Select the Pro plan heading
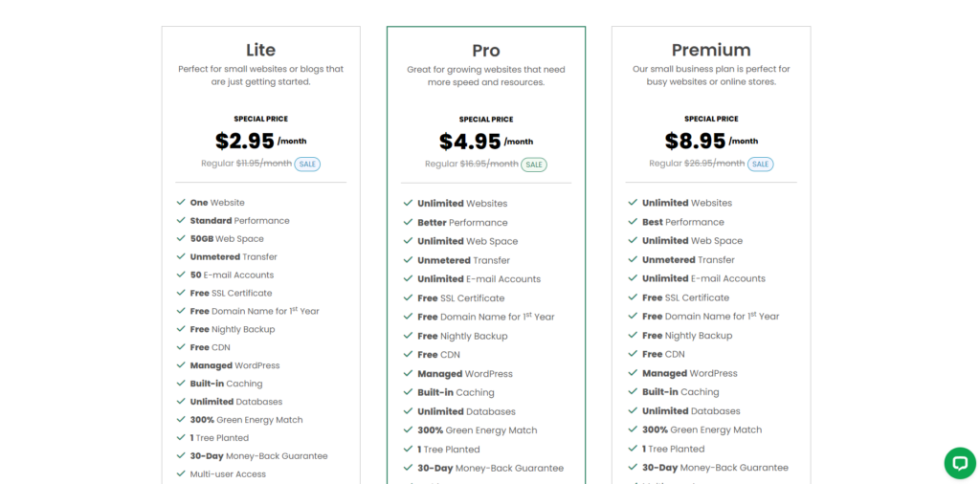 point(486,51)
